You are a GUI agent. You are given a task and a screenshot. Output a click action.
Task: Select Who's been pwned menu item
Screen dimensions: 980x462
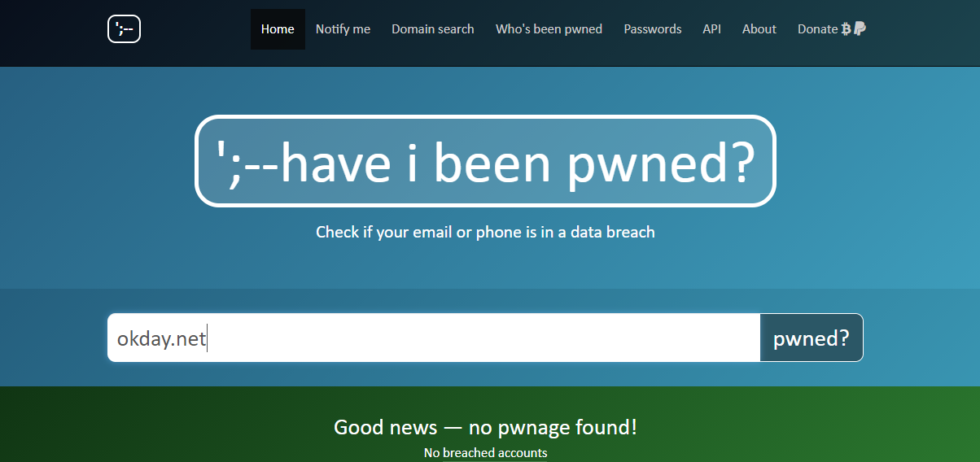[x=549, y=29]
